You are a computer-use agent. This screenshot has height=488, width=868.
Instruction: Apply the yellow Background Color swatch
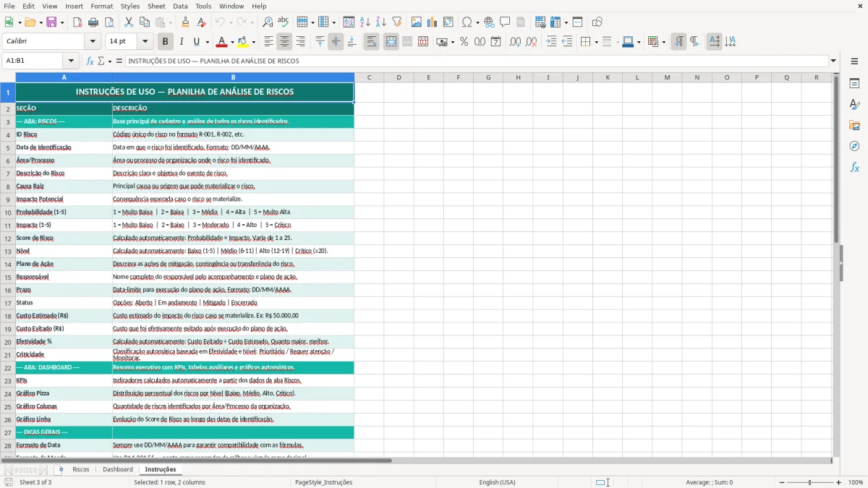tap(242, 42)
